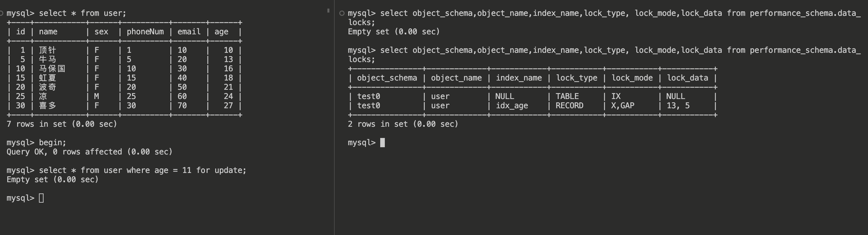Focus the right terminal's solid block cursor

[x=383, y=143]
